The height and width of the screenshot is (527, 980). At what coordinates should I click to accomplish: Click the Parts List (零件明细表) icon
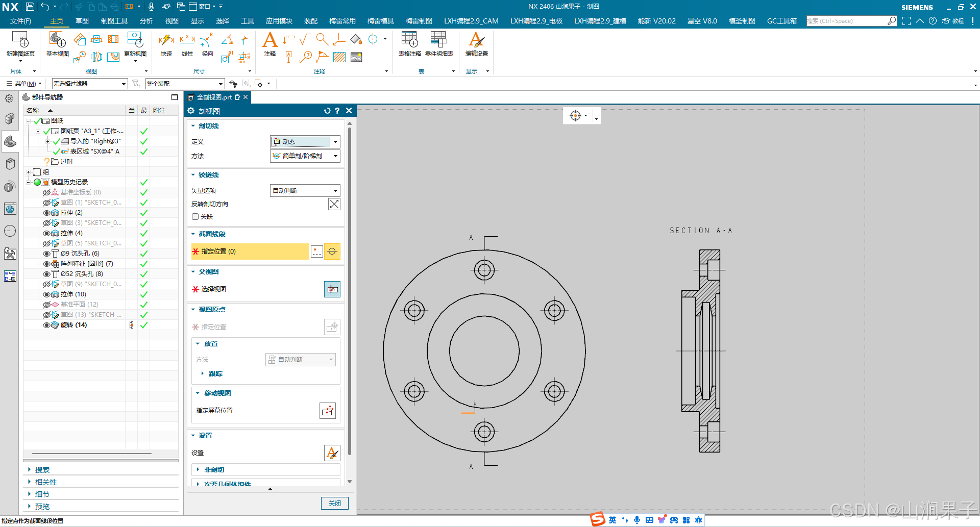click(439, 40)
